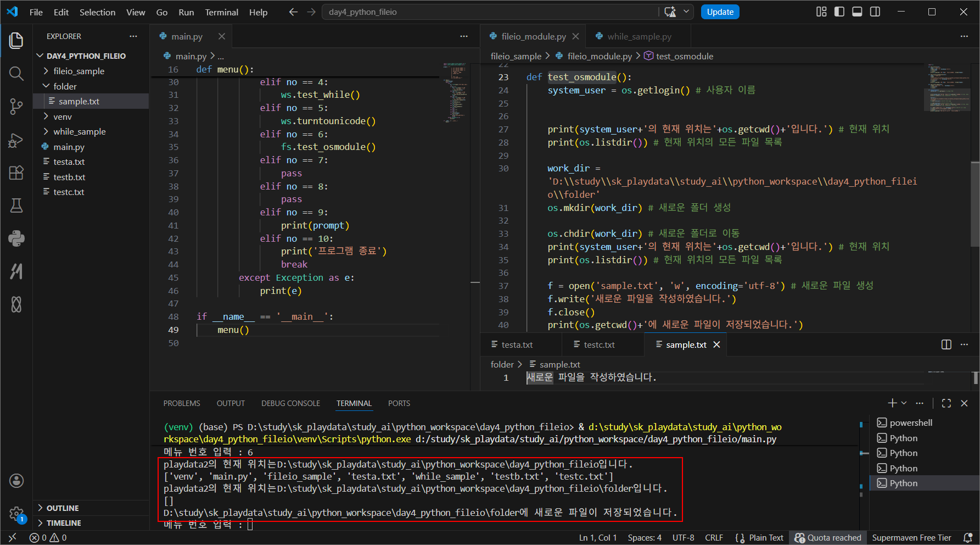The image size is (980, 545).
Task: Open terminal panel more actions menu
Action: tap(920, 403)
